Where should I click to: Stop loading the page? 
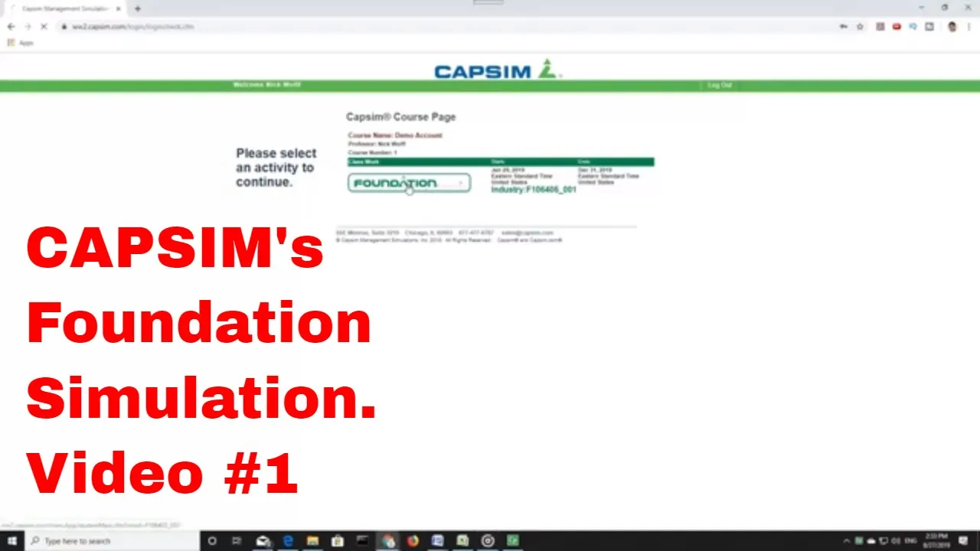44,26
